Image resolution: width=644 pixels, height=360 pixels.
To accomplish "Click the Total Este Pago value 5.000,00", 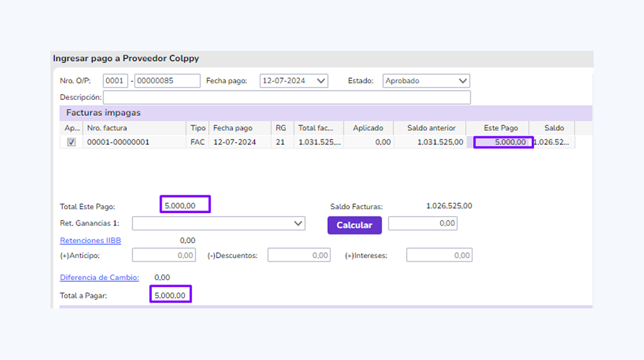I will coord(180,206).
